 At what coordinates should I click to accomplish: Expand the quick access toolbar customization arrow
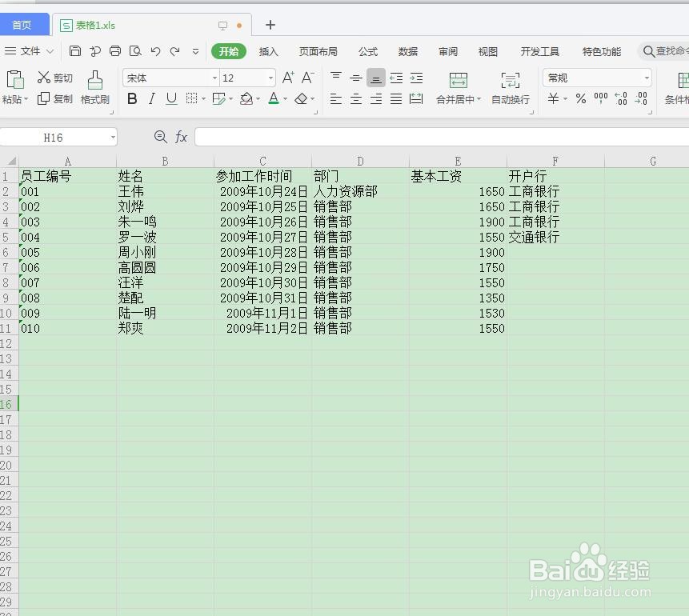click(195, 51)
